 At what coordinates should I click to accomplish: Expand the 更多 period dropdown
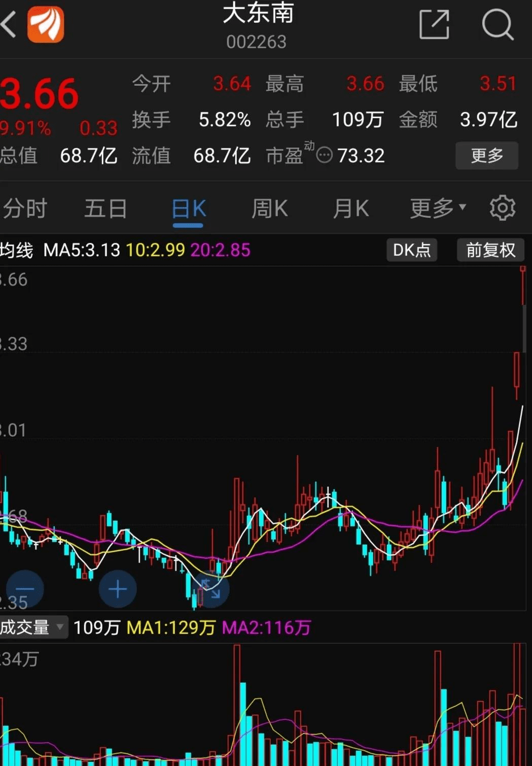438,208
